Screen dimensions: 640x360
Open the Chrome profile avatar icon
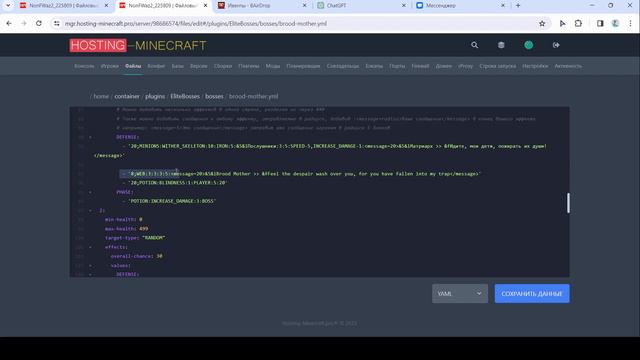click(x=616, y=24)
